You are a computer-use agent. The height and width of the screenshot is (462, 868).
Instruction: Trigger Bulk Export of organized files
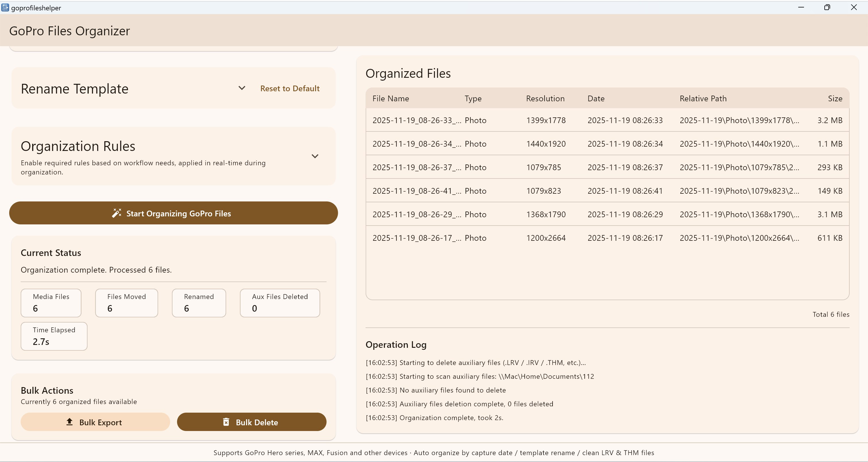pos(95,422)
